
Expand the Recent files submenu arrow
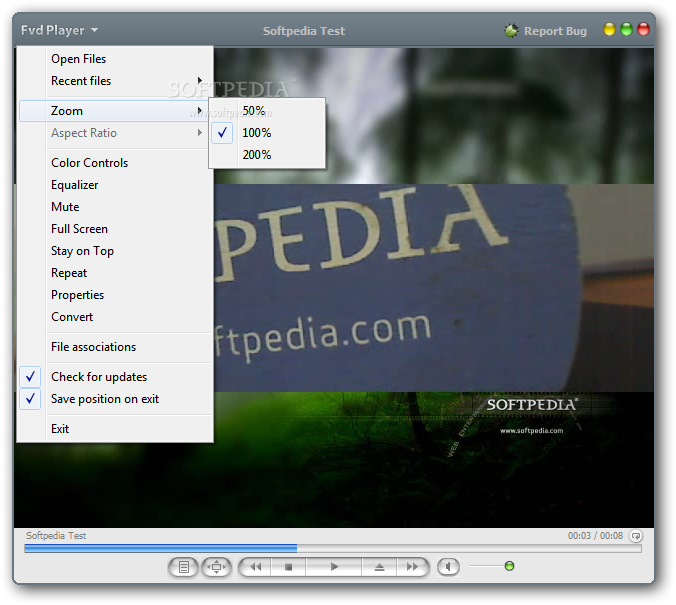point(200,81)
